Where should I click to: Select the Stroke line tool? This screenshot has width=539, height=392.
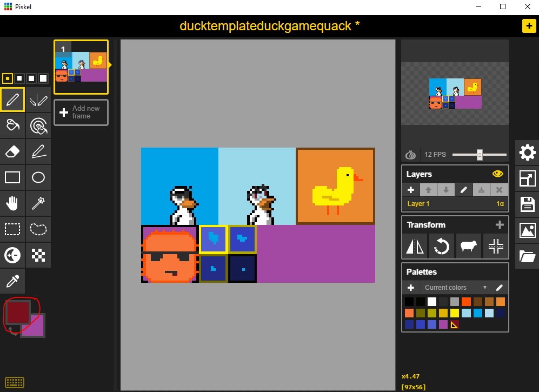pyautogui.click(x=38, y=151)
